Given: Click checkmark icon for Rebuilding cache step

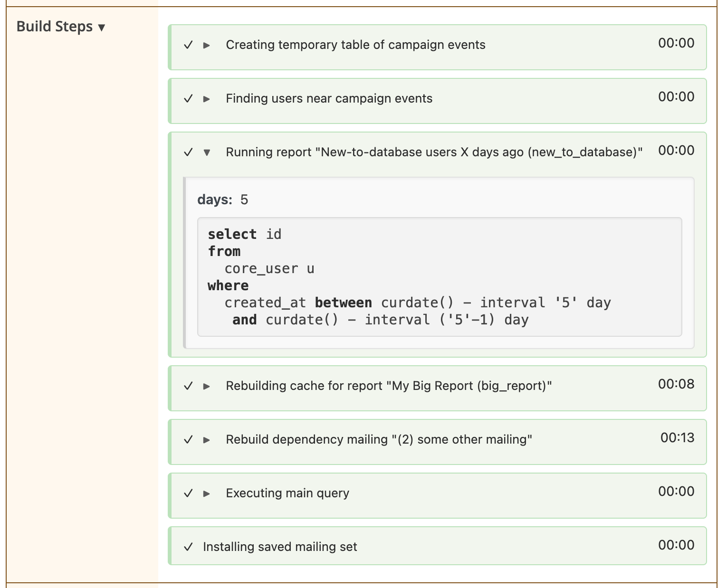Looking at the screenshot, I should point(189,386).
